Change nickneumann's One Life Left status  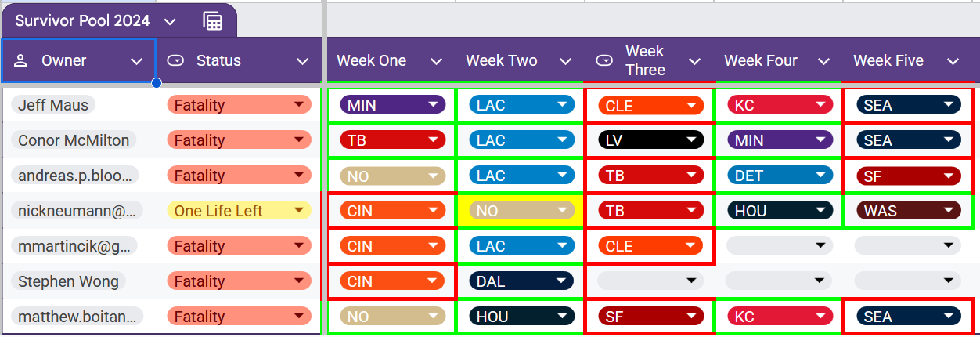pos(297,211)
